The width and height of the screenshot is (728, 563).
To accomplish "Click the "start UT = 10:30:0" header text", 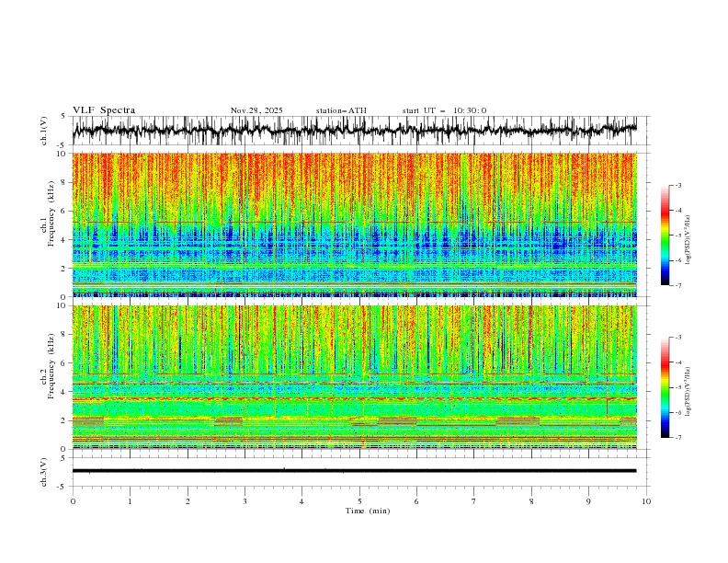I will tap(444, 110).
